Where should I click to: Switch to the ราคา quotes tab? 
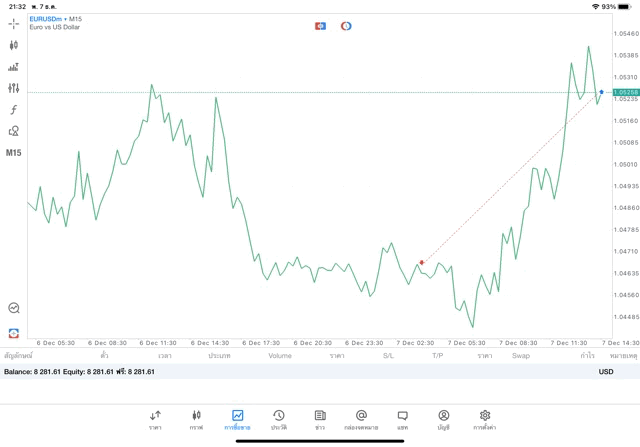point(155,420)
